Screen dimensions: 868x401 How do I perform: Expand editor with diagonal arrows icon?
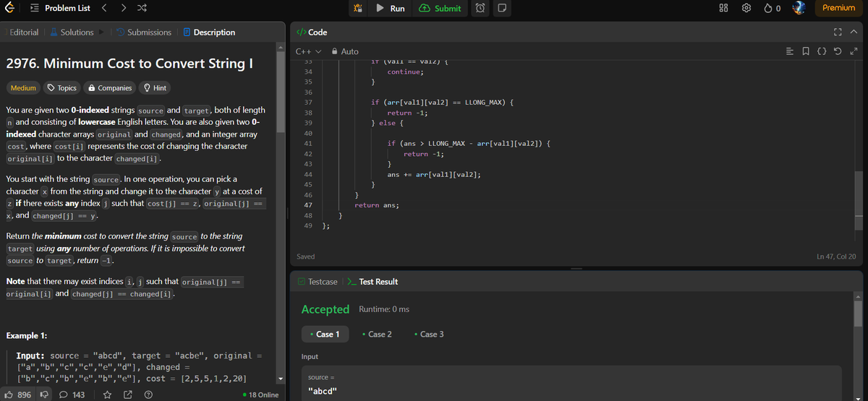(x=855, y=51)
